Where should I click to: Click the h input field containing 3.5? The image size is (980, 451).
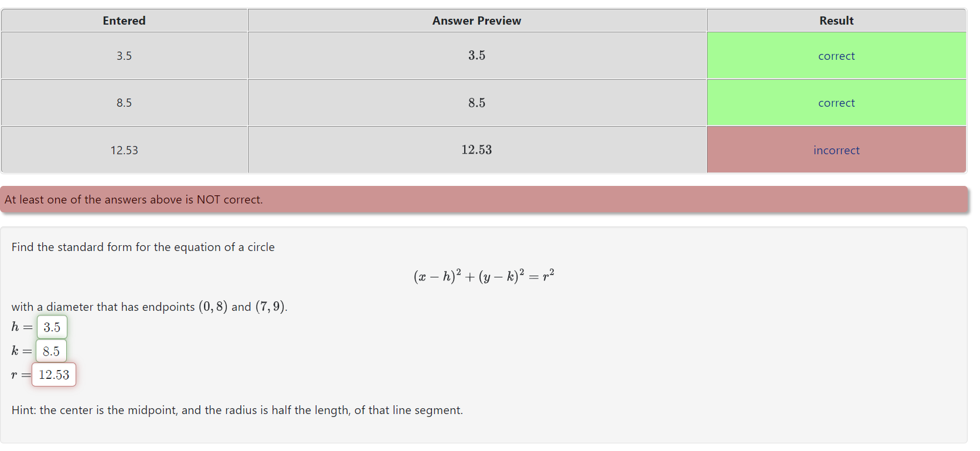[x=52, y=327]
